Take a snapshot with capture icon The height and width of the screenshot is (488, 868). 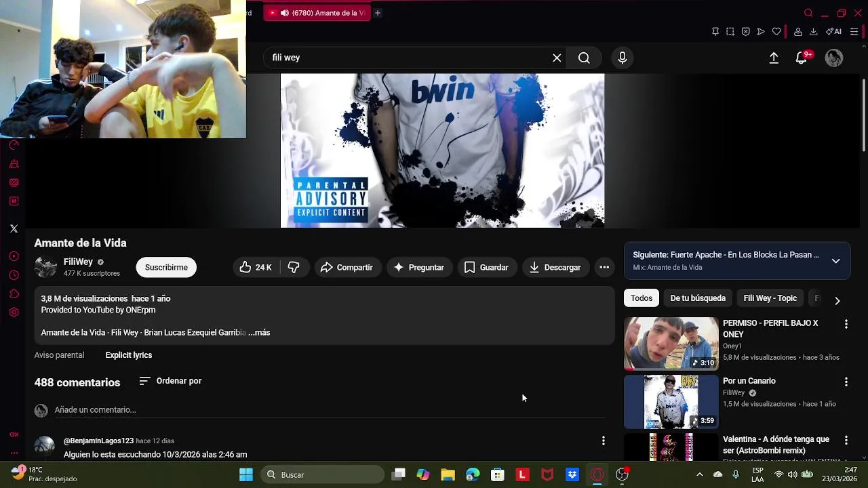pyautogui.click(x=730, y=31)
